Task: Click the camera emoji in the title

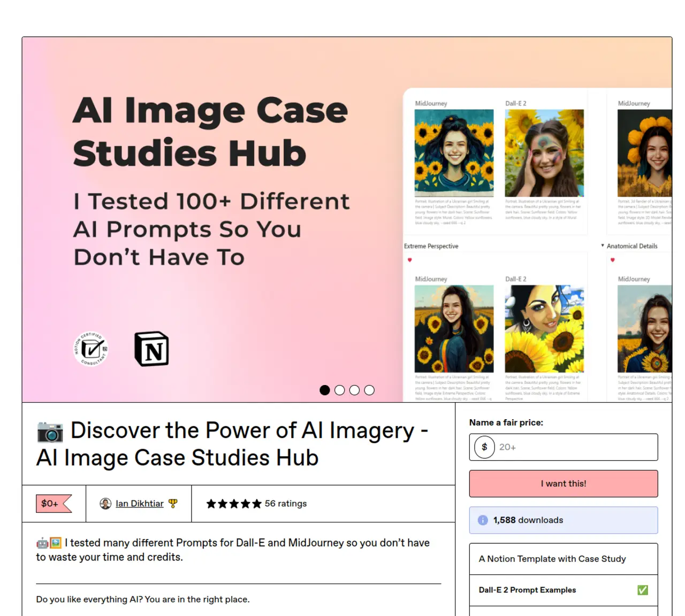Action: (50, 432)
